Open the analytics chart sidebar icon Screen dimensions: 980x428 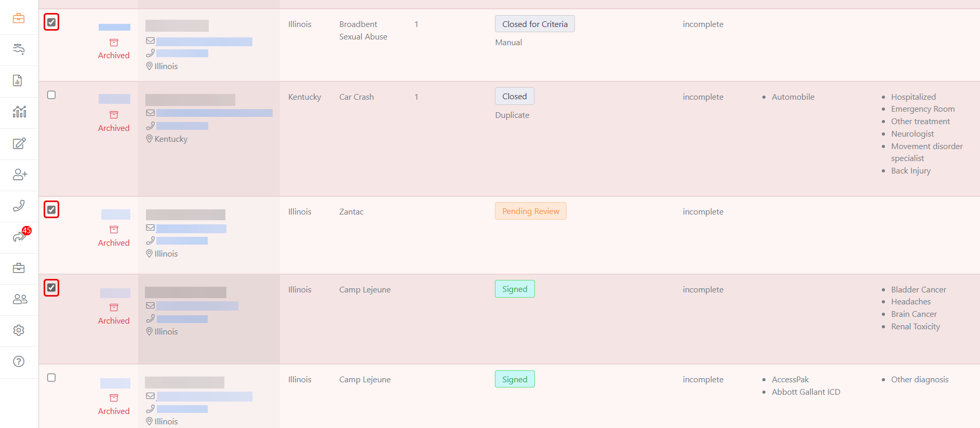[19, 112]
